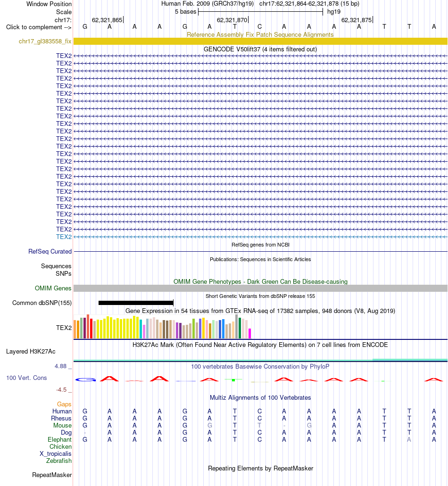Screen dimensions: 448x486
Task: Click the blue G in conservation logo
Action: [x=85, y=379]
